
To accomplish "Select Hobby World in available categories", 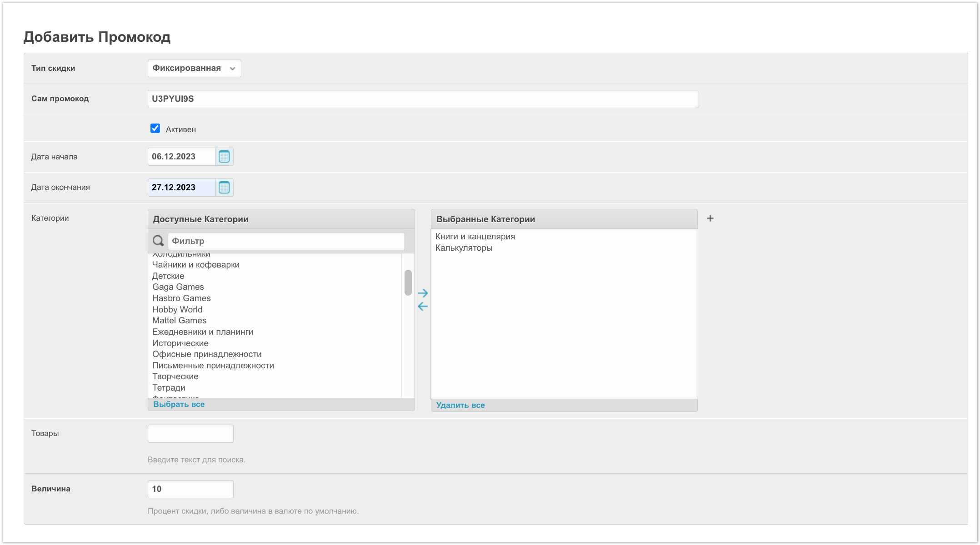I will tap(177, 309).
